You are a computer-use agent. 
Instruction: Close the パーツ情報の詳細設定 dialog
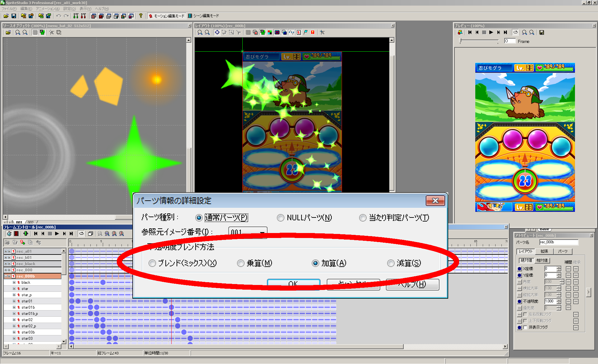(x=435, y=201)
